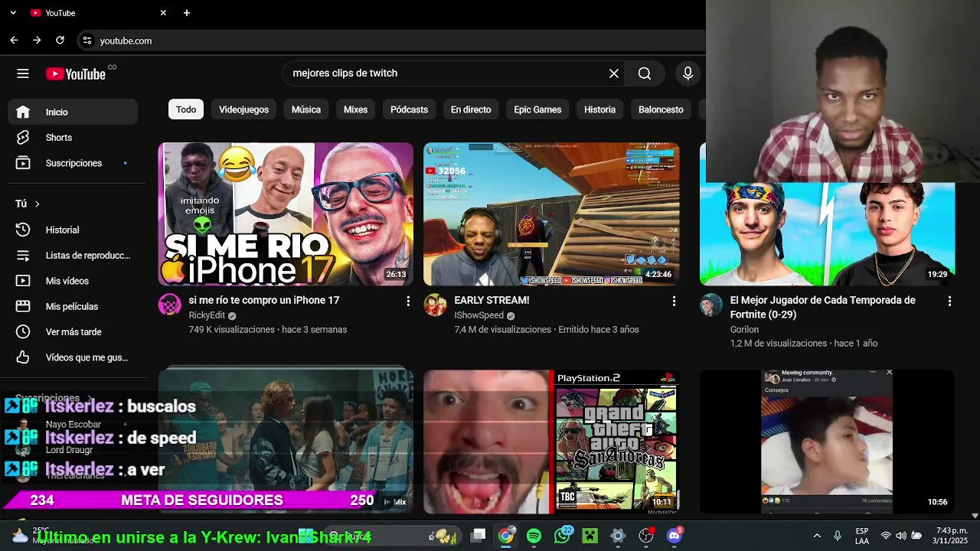Open Suscripciones in the sidebar
This screenshot has height=551, width=980.
click(73, 163)
